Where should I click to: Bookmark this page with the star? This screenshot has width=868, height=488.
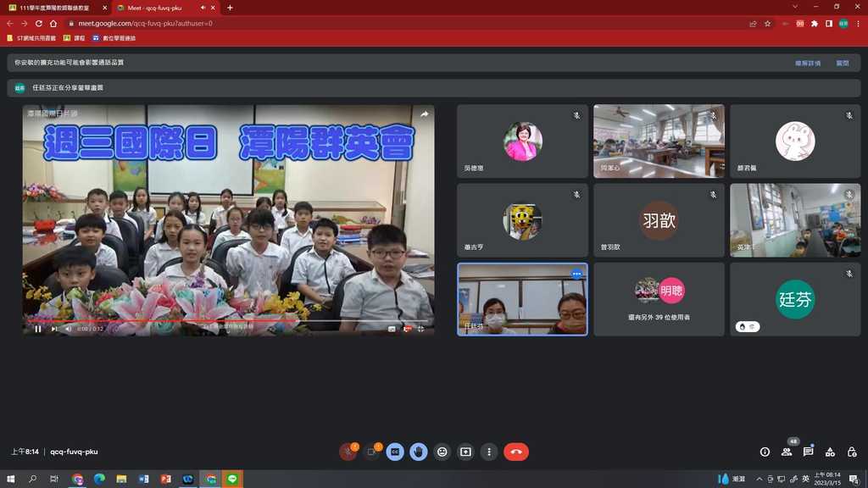pyautogui.click(x=767, y=23)
